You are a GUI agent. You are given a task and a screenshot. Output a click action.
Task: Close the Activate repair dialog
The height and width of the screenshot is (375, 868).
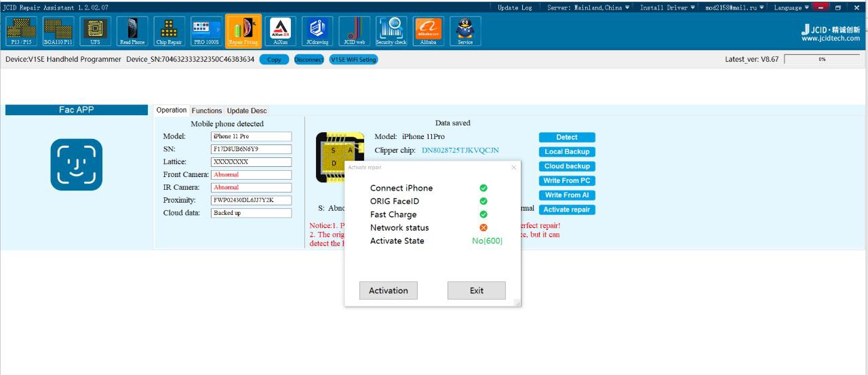pyautogui.click(x=513, y=167)
